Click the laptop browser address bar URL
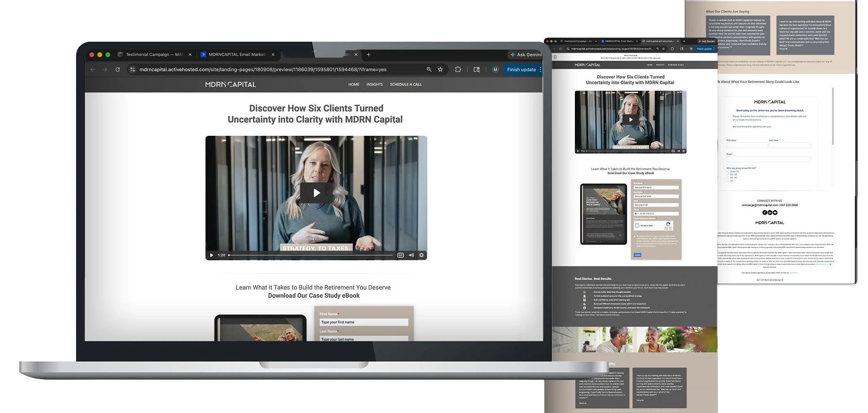This screenshot has height=413, width=868. (x=263, y=69)
